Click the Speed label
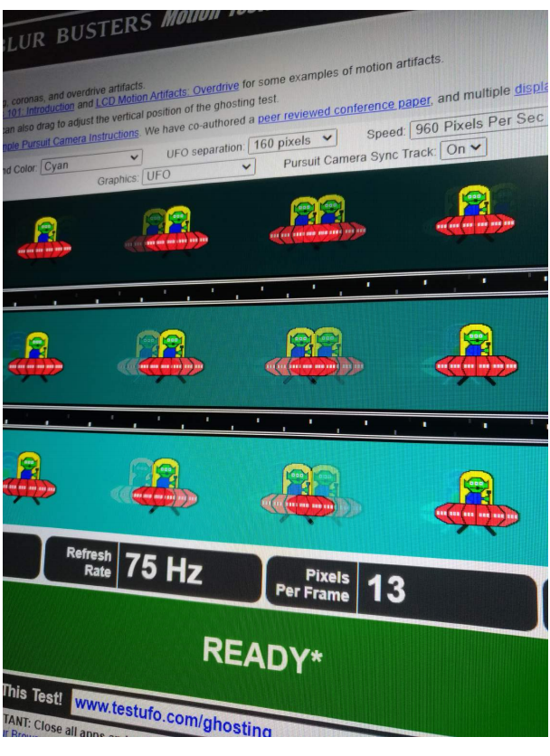550x756 pixels. [x=386, y=132]
